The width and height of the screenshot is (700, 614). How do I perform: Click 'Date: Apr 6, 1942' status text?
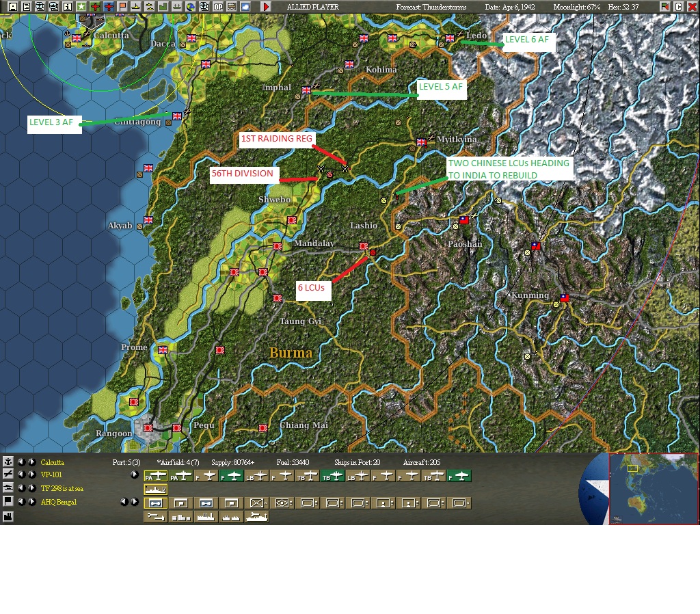coord(510,7)
